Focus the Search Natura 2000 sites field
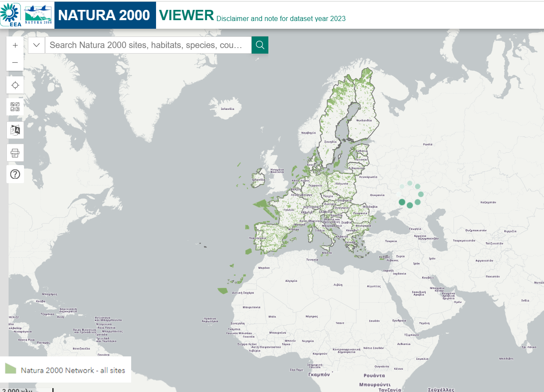This screenshot has height=392, width=544. click(148, 45)
